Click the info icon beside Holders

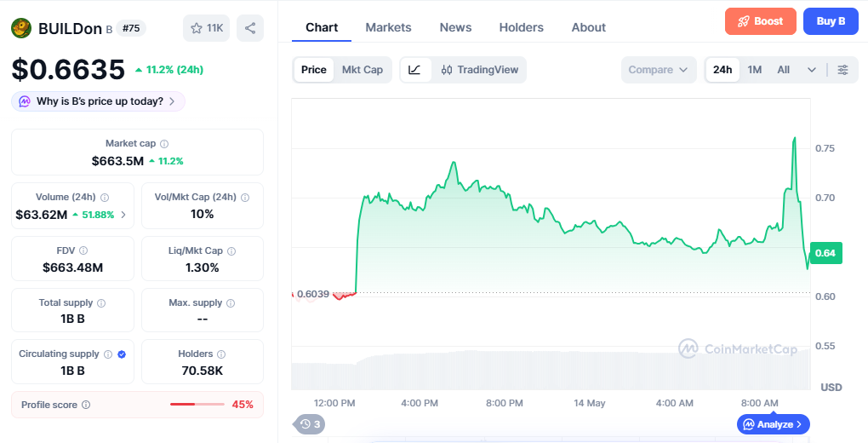(x=221, y=354)
